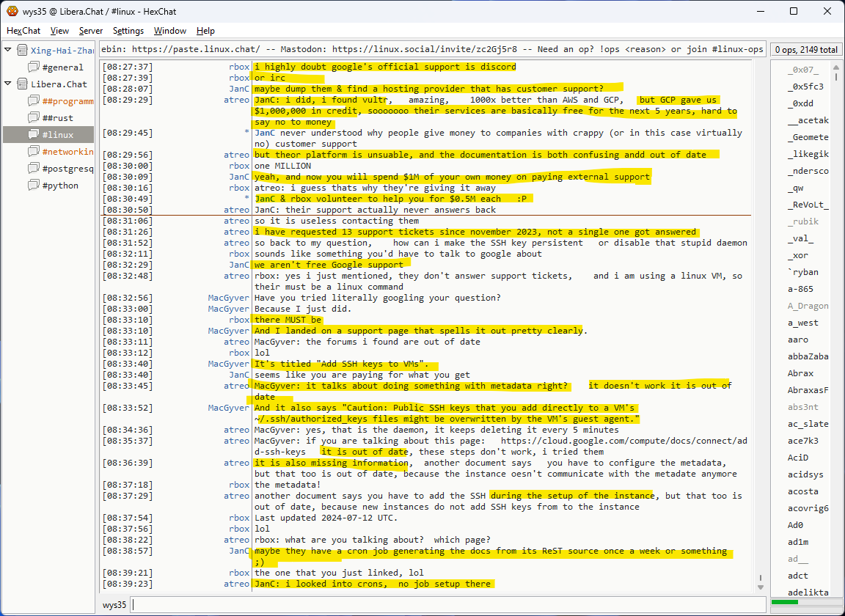Viewport: 845px width, 616px height.
Task: Open the HexChat menu
Action: point(23,31)
